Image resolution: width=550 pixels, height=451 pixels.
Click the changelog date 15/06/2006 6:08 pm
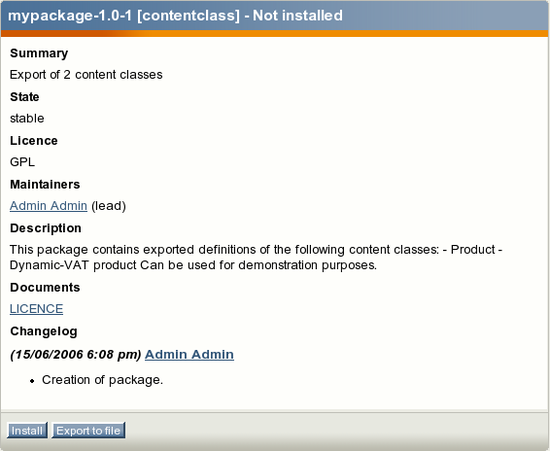[75, 355]
